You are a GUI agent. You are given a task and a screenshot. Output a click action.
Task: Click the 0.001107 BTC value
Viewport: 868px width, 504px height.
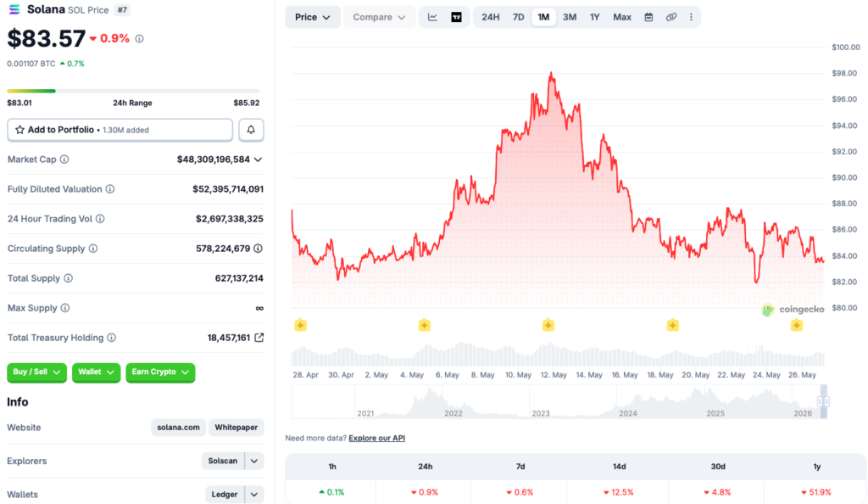pos(31,64)
